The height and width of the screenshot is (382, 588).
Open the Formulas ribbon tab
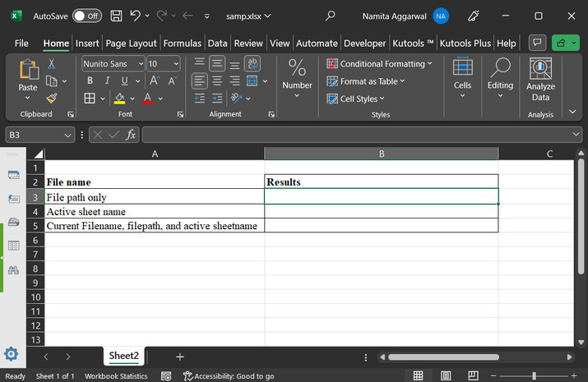(x=182, y=43)
